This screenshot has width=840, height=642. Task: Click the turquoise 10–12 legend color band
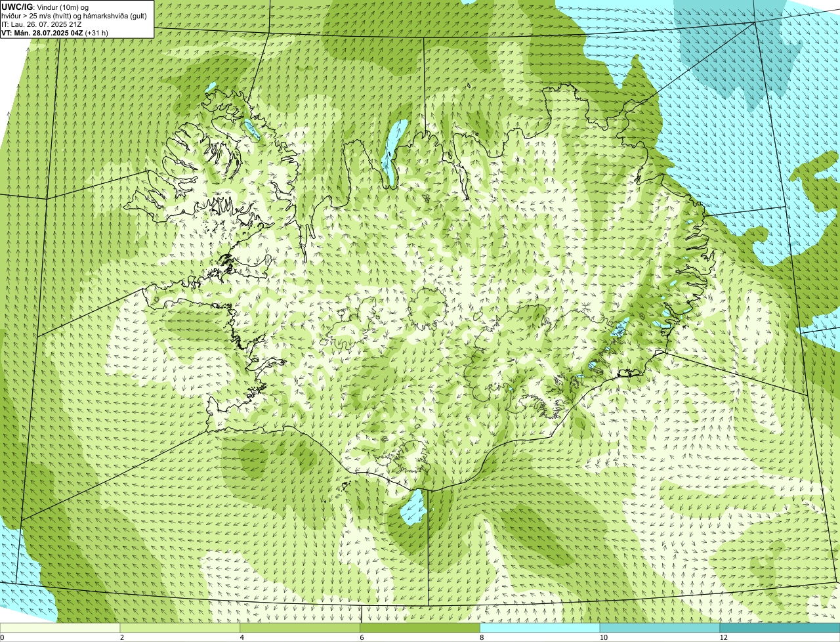[660, 628]
